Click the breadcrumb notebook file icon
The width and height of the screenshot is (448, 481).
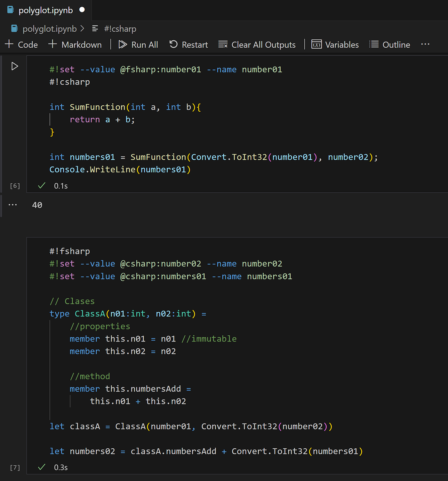click(x=15, y=28)
